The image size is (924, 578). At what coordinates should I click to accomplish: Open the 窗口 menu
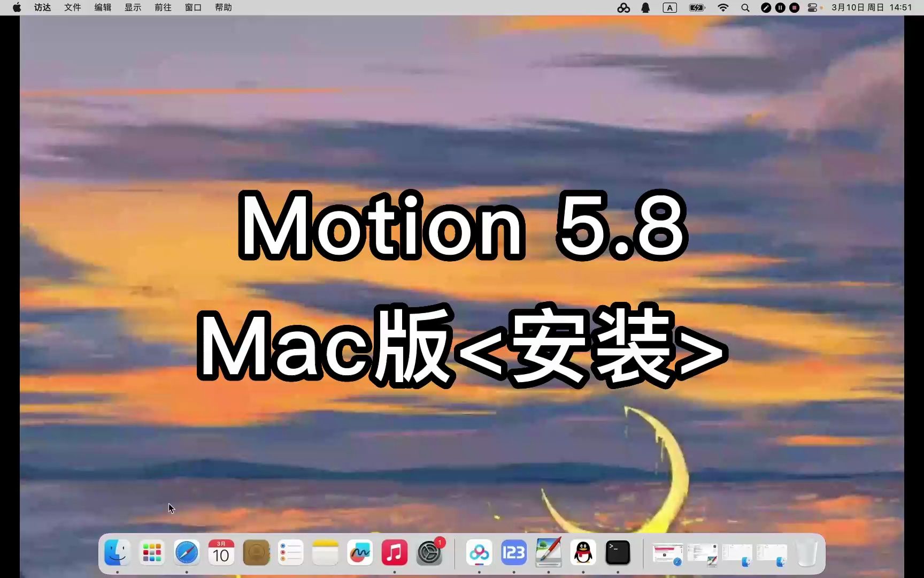pos(193,7)
